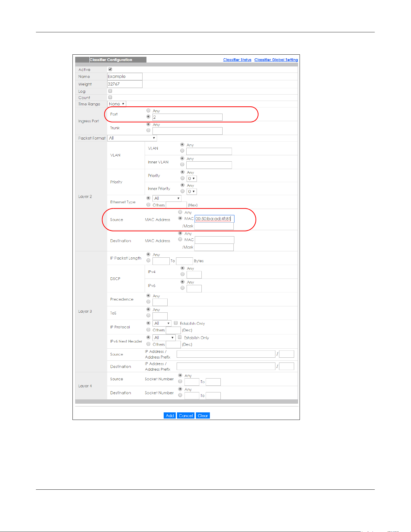The width and height of the screenshot is (411, 532).
Task: Click the Clear button
Action: click(x=203, y=416)
